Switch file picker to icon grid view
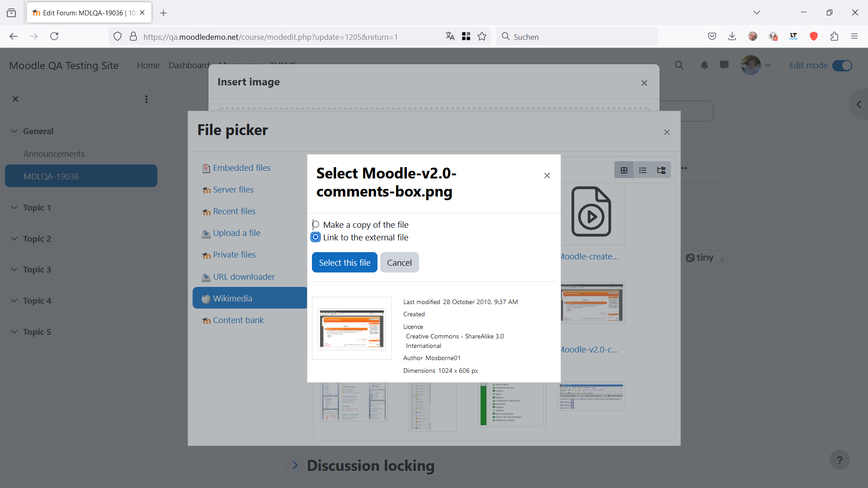This screenshot has width=868, height=488. [624, 170]
